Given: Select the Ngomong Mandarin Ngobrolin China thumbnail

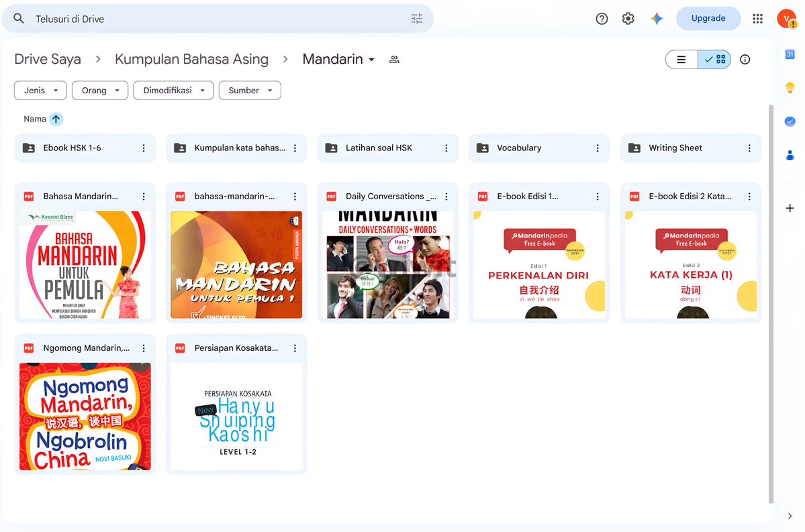Looking at the screenshot, I should pos(85,417).
